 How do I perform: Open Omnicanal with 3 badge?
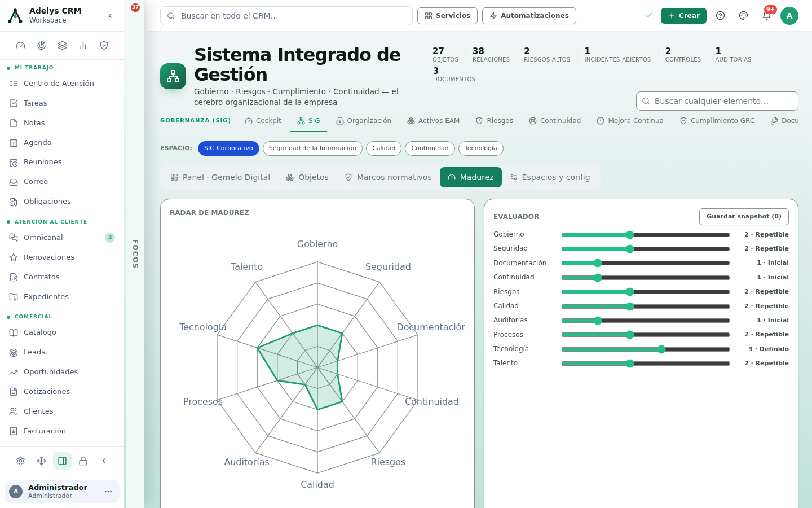tap(62, 238)
